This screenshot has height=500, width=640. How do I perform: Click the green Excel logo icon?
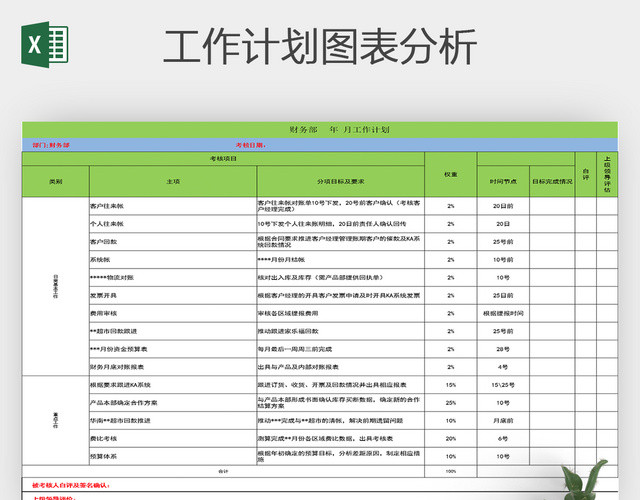[45, 44]
